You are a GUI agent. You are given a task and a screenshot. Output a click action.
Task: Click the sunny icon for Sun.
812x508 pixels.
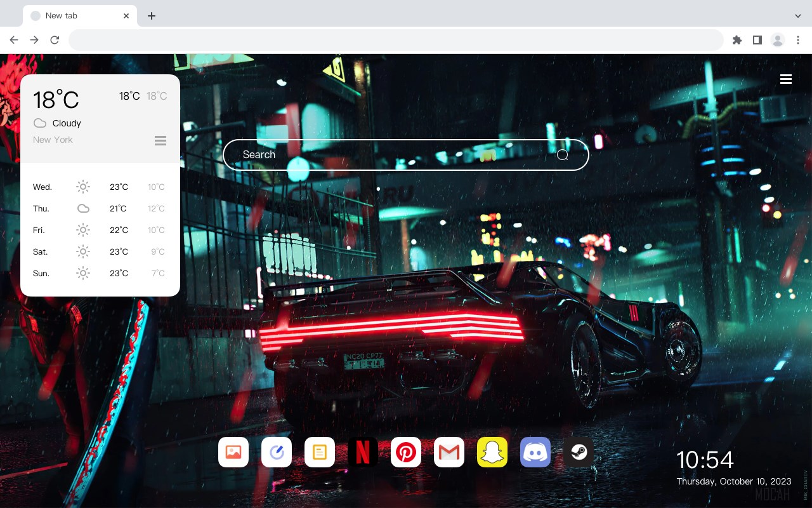[x=83, y=273]
